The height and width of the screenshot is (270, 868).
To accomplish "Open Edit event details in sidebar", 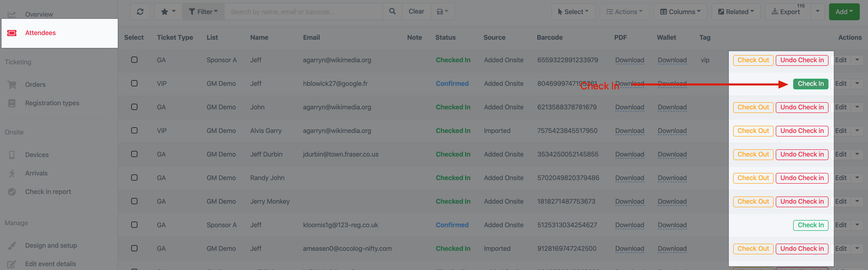I will coord(51,264).
